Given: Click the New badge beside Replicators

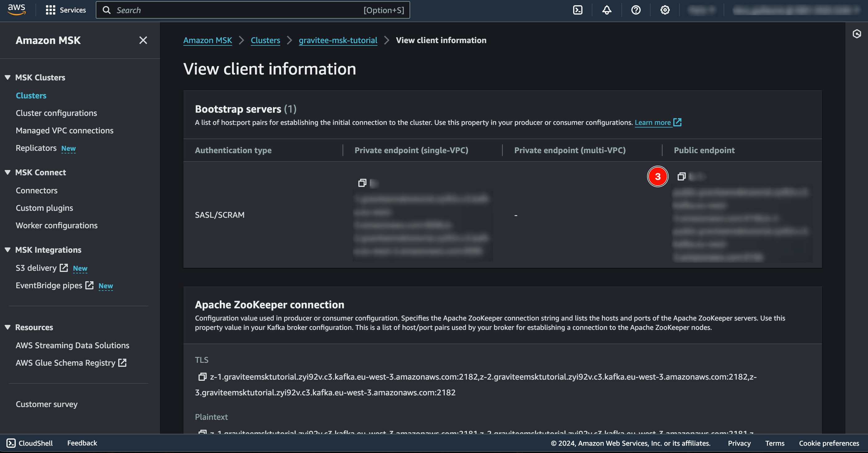Looking at the screenshot, I should point(69,149).
